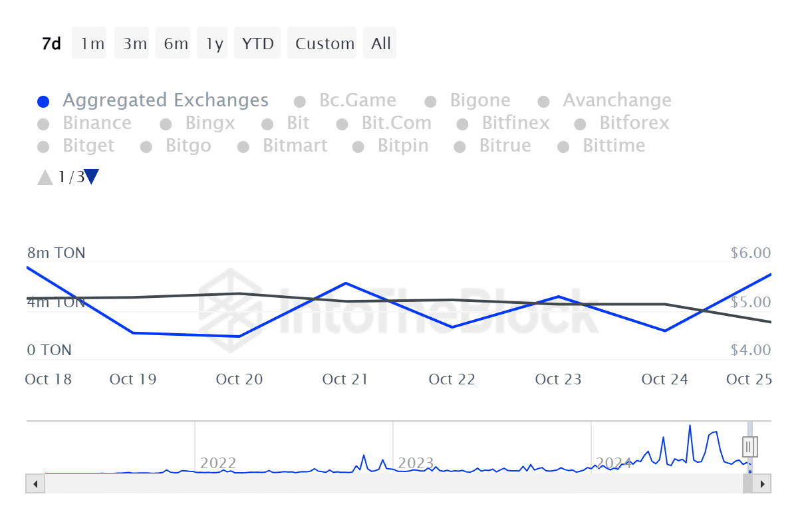798x532 pixels.
Task: Go to previous legend page arrow
Action: (x=45, y=177)
